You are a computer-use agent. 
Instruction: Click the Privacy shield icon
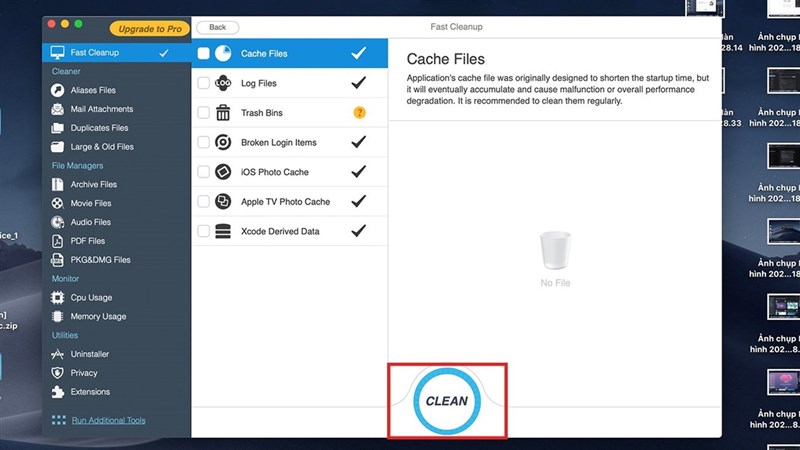57,373
